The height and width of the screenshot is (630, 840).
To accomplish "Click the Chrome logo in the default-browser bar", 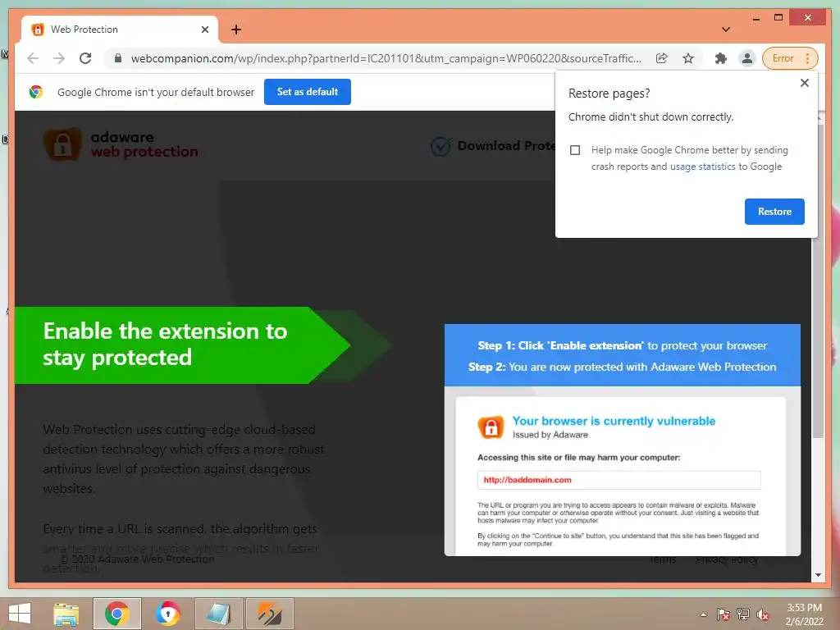I will pos(36,92).
